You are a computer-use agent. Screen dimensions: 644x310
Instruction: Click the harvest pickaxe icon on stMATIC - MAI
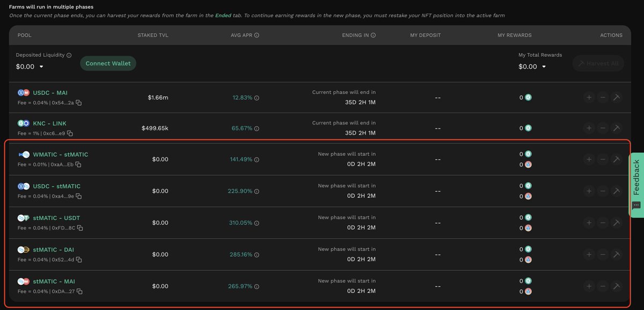617,286
